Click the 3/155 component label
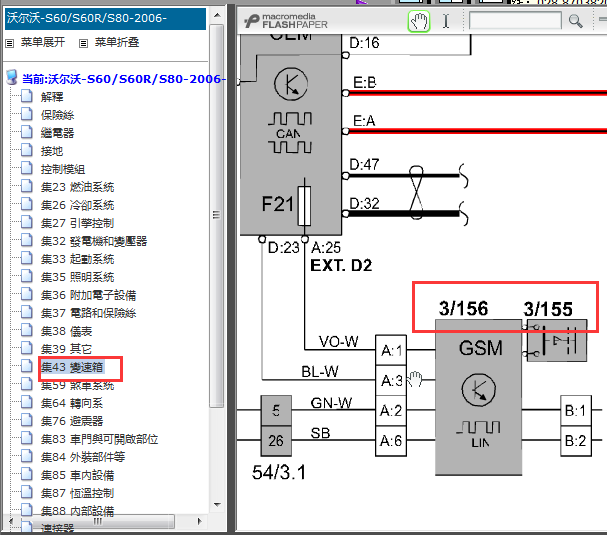 (x=548, y=309)
